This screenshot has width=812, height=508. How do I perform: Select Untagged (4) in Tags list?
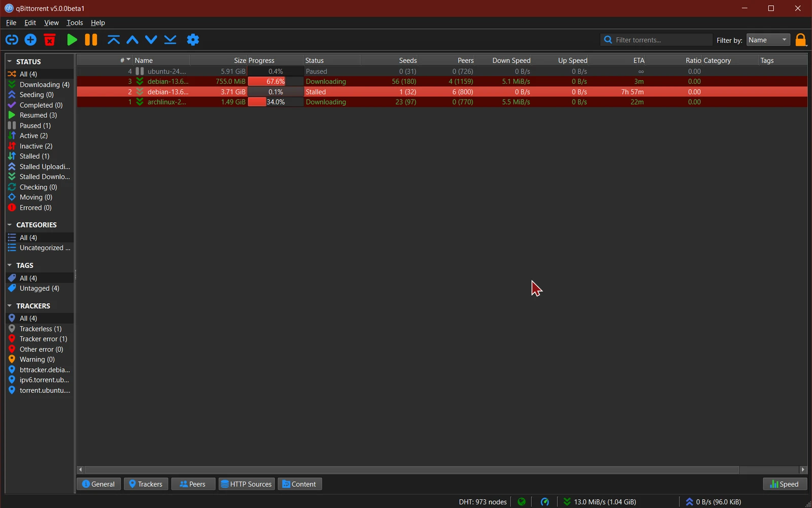39,289
